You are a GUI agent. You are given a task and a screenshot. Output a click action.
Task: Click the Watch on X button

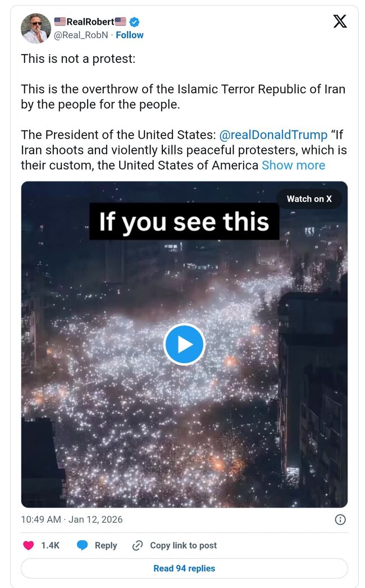point(309,198)
